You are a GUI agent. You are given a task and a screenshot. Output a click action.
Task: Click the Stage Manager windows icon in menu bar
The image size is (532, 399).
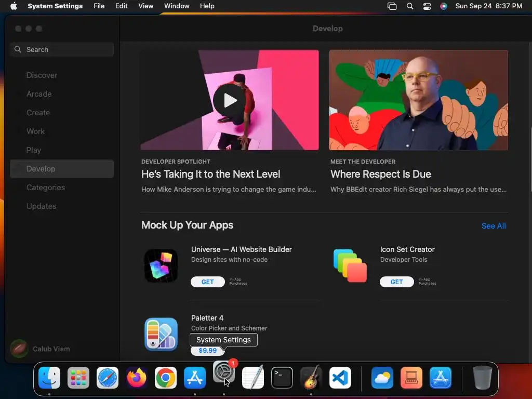[392, 6]
